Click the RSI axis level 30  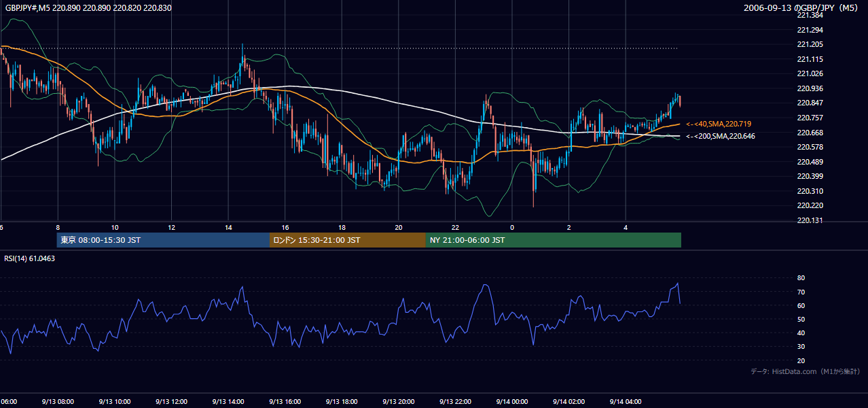(x=801, y=347)
